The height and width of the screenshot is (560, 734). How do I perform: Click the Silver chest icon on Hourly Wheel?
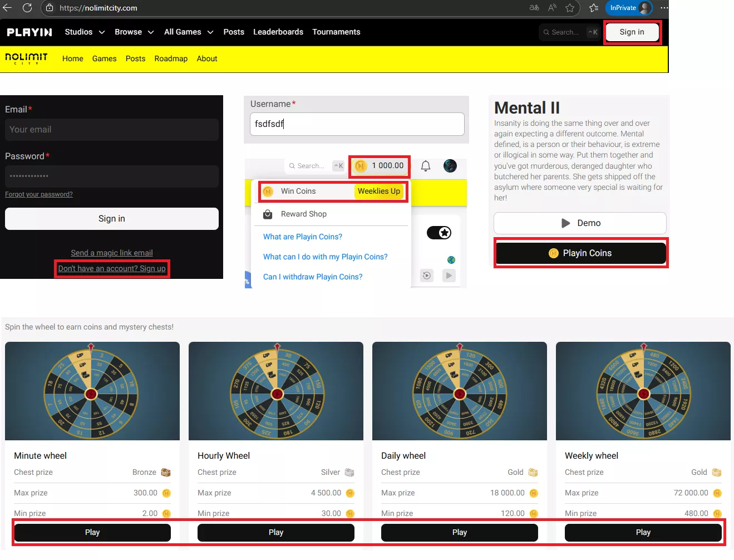click(x=349, y=473)
